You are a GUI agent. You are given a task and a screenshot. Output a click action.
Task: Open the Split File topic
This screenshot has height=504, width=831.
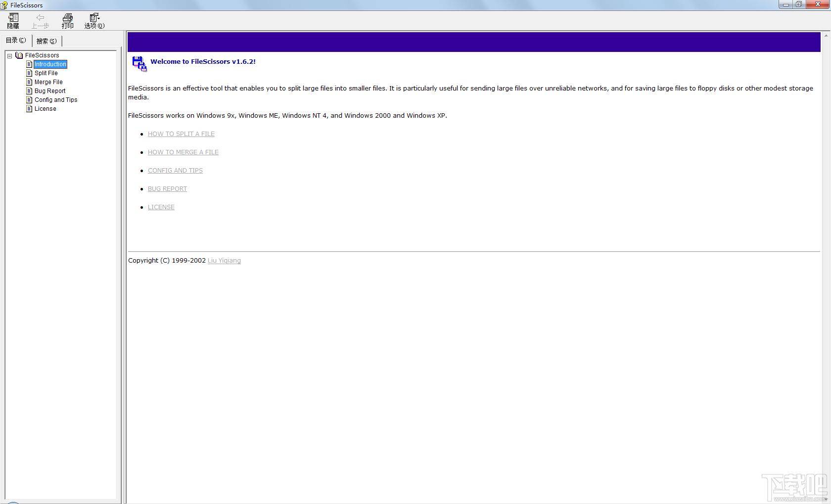[x=46, y=73]
